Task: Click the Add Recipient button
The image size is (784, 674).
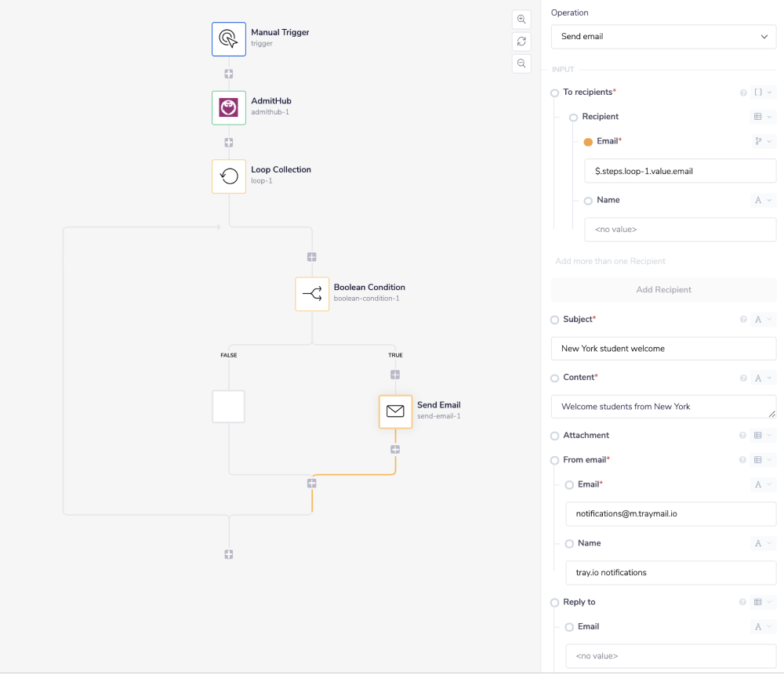Action: (663, 289)
